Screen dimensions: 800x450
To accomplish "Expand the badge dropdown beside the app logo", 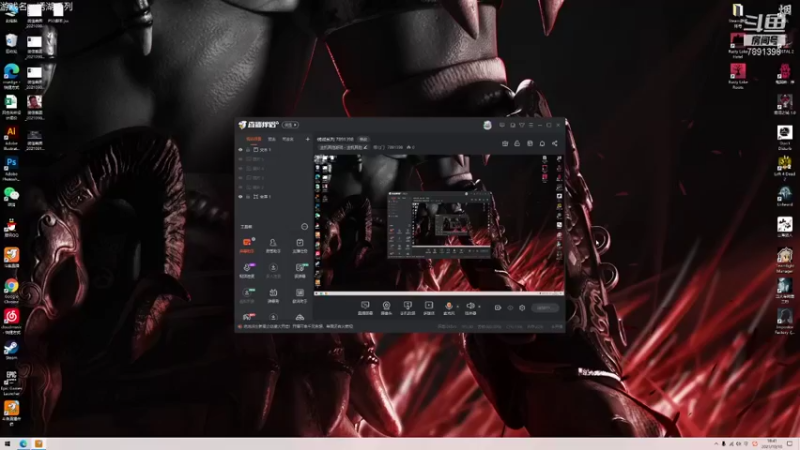I will [290, 125].
